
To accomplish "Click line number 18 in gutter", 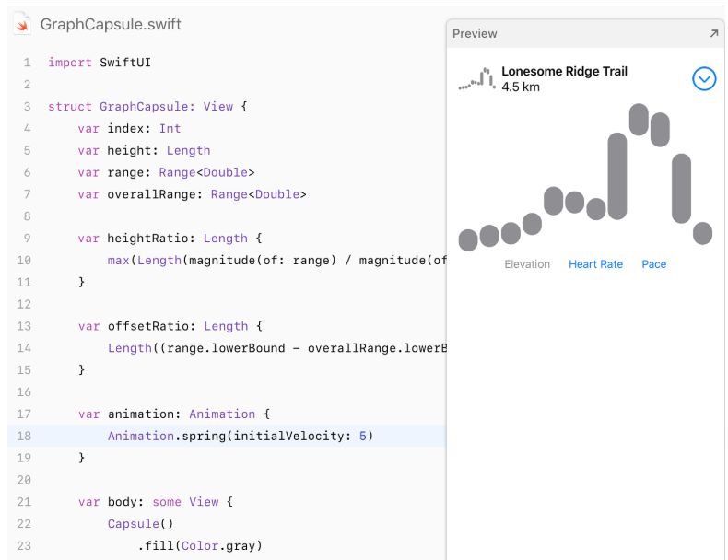I will pyautogui.click(x=27, y=436).
